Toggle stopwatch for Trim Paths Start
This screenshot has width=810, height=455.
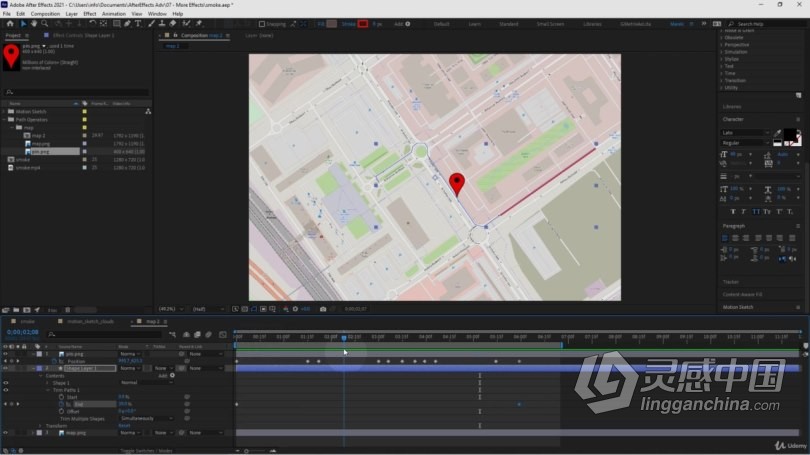[61, 397]
